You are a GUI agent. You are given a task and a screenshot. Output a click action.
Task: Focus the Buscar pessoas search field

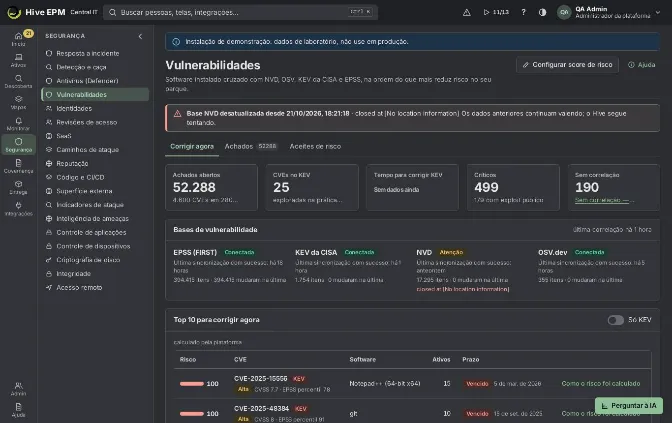(x=240, y=12)
